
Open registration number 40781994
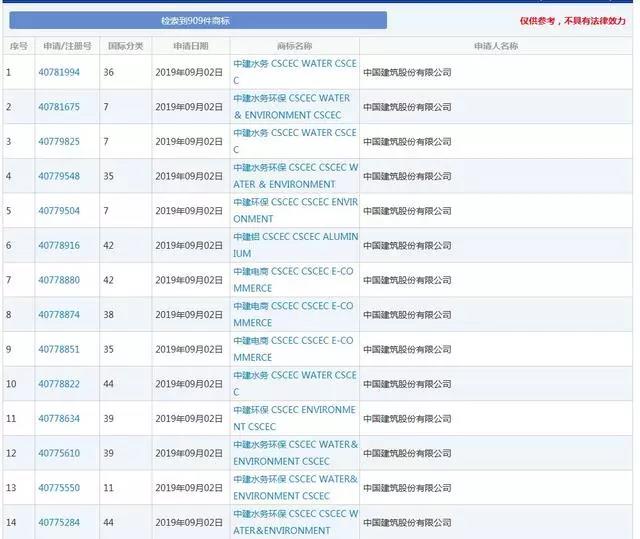coord(59,72)
